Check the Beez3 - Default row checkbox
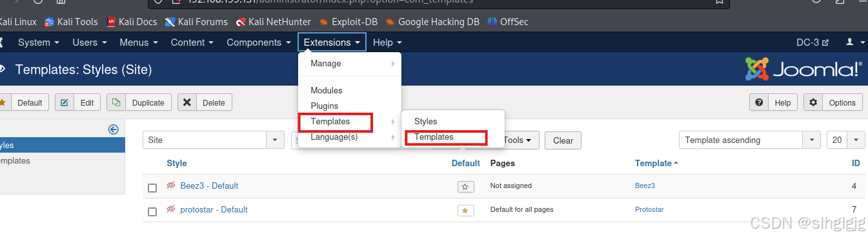Image resolution: width=868 pixels, height=237 pixels. point(152,188)
